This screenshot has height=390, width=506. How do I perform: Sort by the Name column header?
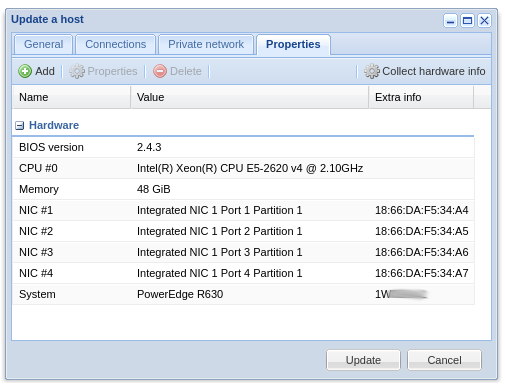(x=71, y=97)
